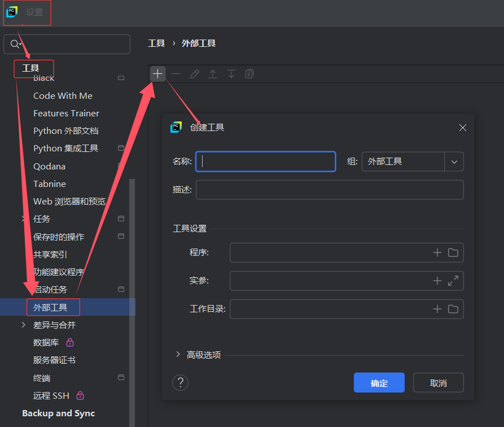Viewport: 504px width, 427px height.
Task: Move tool down with the down-arrow icon
Action: [x=231, y=73]
